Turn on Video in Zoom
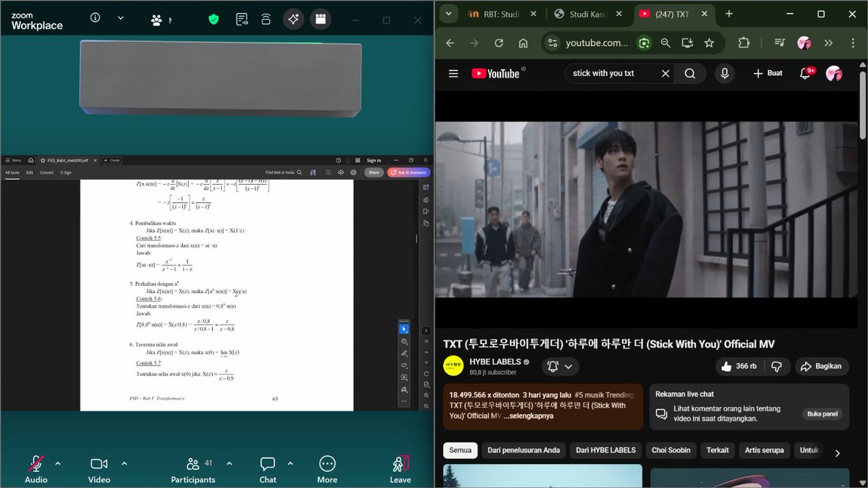 [99, 469]
